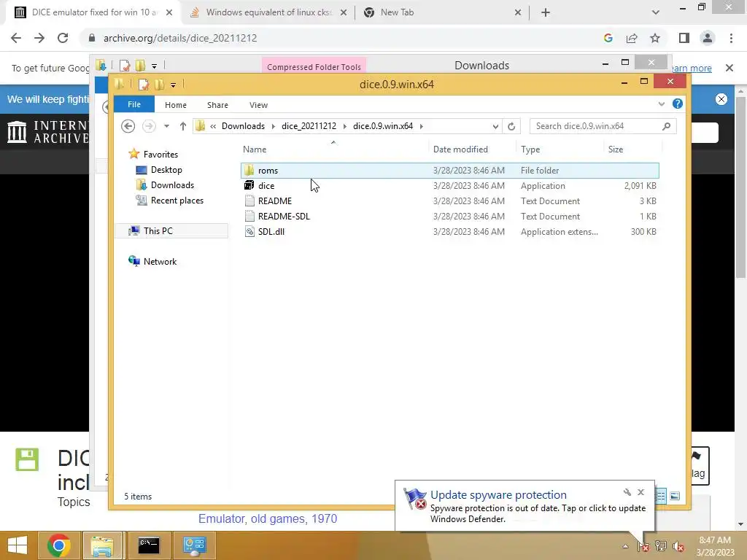Open Windows Start button
This screenshot has height=560, width=747.
(18, 545)
